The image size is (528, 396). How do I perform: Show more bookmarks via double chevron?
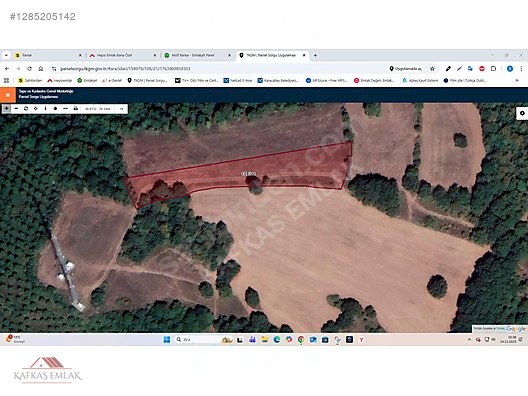click(517, 80)
